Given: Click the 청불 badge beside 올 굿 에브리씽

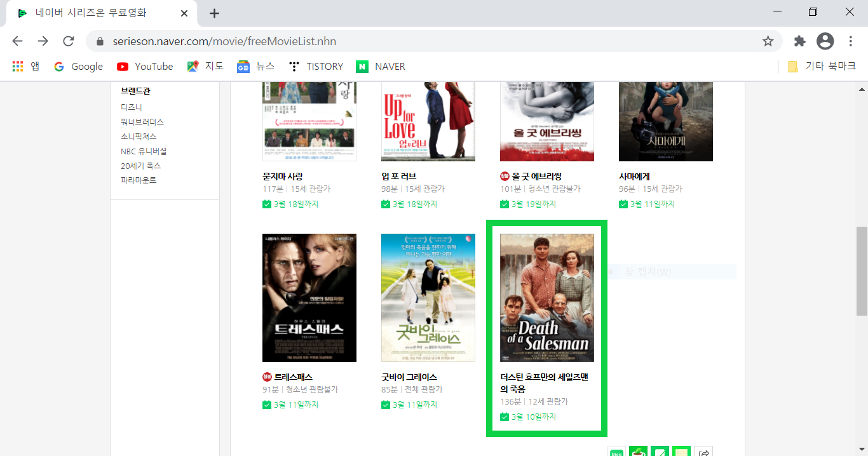Looking at the screenshot, I should (505, 177).
